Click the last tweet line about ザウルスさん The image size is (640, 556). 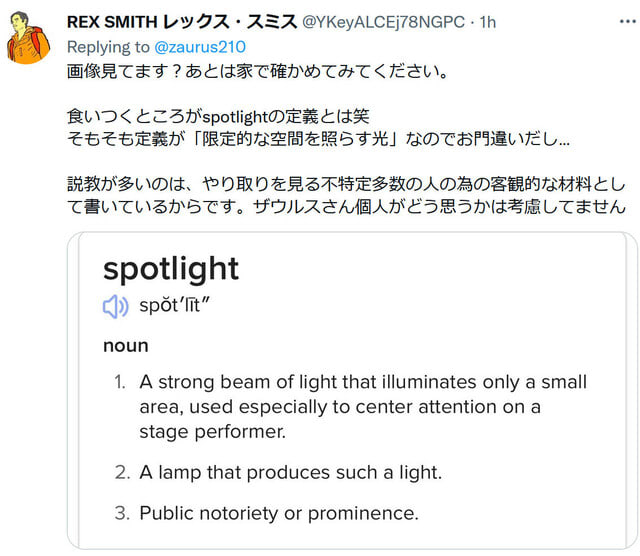tap(346, 206)
